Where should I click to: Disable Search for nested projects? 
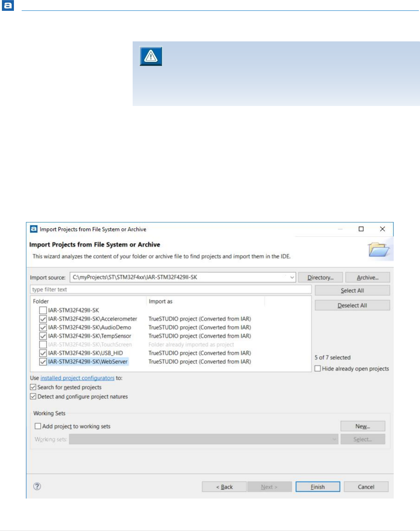33,387
